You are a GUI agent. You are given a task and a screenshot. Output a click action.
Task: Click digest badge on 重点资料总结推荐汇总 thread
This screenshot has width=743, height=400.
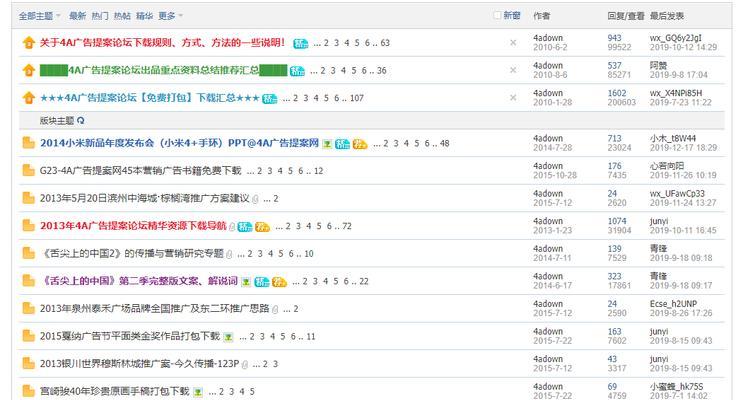[297, 71]
